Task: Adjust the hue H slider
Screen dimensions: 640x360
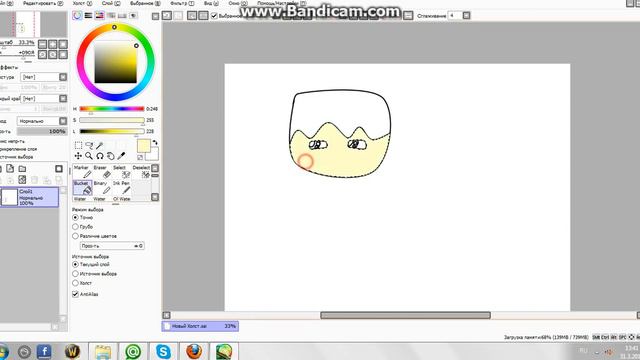Action: click(112, 109)
